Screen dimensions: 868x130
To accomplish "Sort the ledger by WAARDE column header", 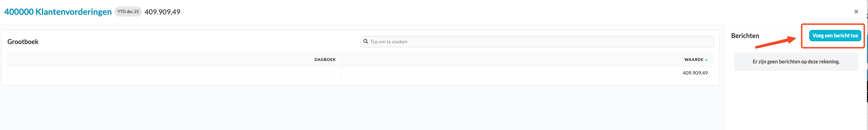I will (694, 60).
